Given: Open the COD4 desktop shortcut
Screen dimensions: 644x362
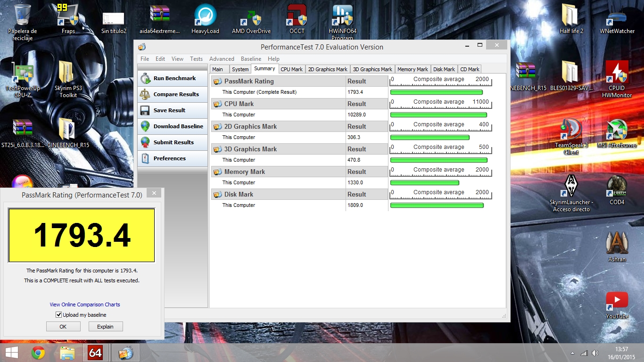Looking at the screenshot, I should pos(617,189).
